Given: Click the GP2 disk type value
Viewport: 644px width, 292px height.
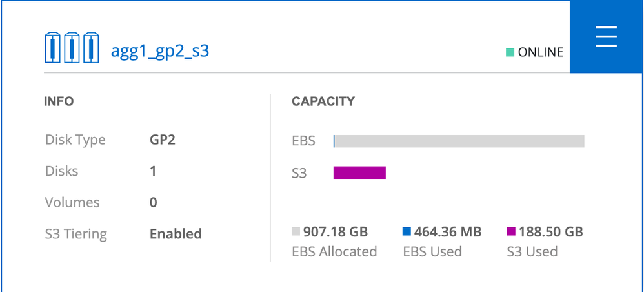Looking at the screenshot, I should [x=163, y=140].
